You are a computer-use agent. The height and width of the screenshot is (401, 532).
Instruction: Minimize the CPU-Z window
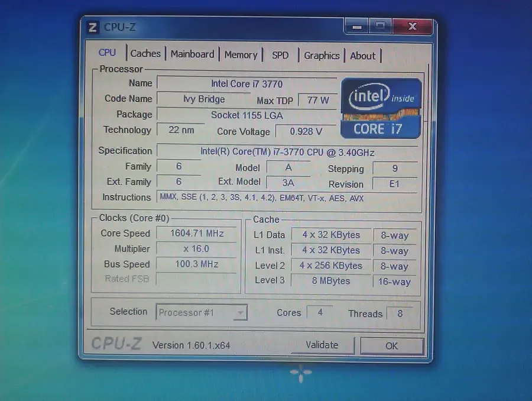356,27
